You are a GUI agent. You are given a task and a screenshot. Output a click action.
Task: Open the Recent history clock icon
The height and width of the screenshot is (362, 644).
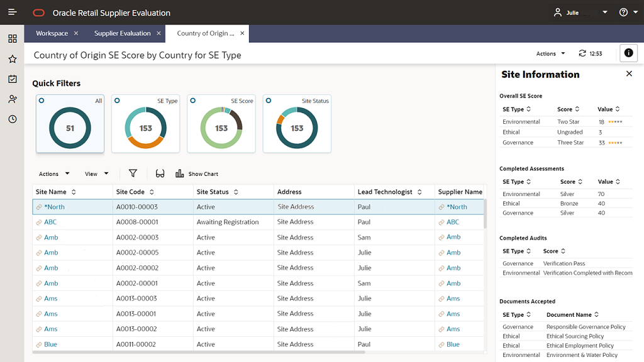pyautogui.click(x=12, y=119)
